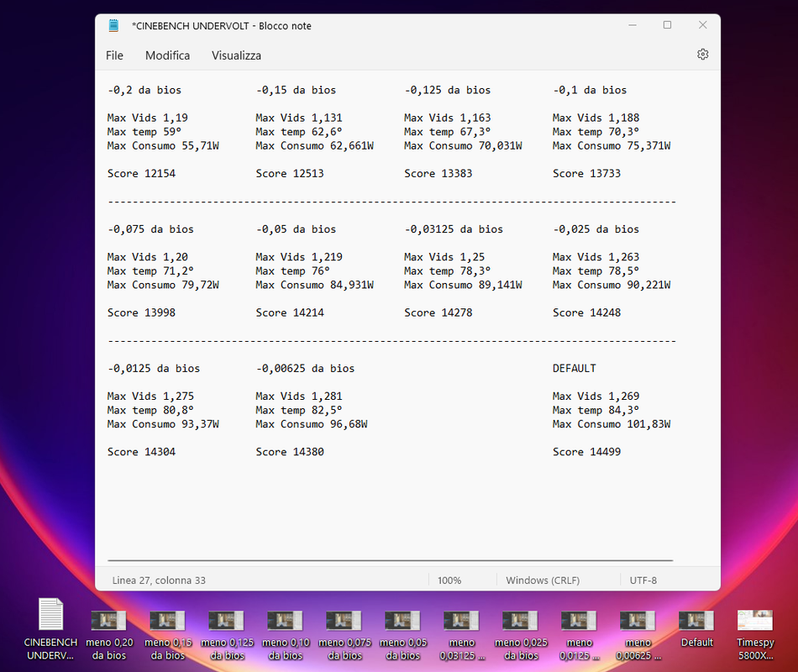Select 'meno 0,03125' desktop image
Viewport: 798px width, 672px height.
[x=462, y=635]
